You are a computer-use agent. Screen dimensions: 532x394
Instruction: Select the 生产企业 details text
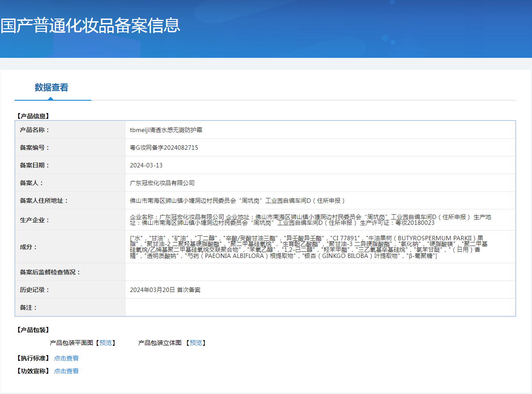311,220
